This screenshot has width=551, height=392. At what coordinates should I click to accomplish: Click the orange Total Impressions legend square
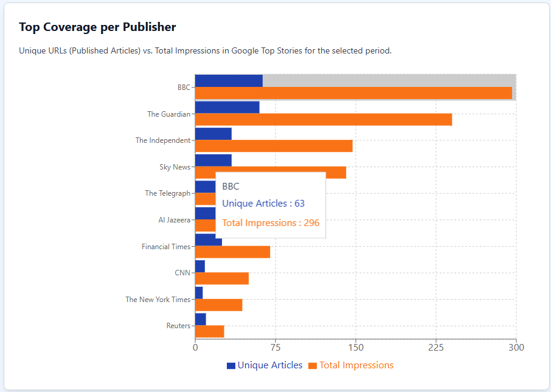pyautogui.click(x=313, y=366)
